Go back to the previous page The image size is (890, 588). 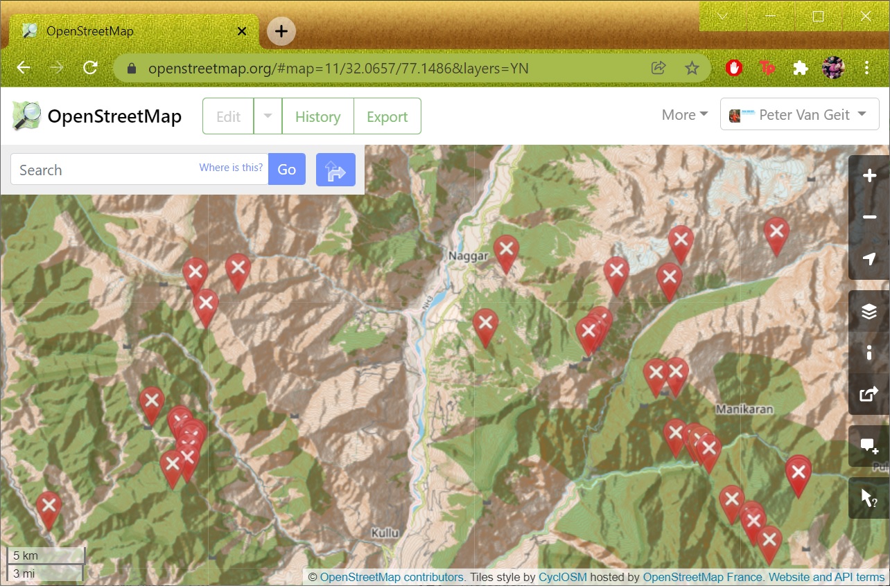[24, 68]
